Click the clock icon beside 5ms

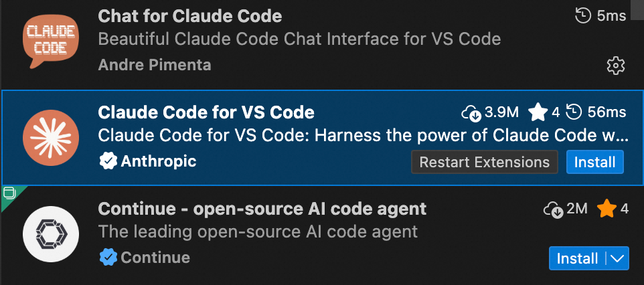click(x=584, y=15)
